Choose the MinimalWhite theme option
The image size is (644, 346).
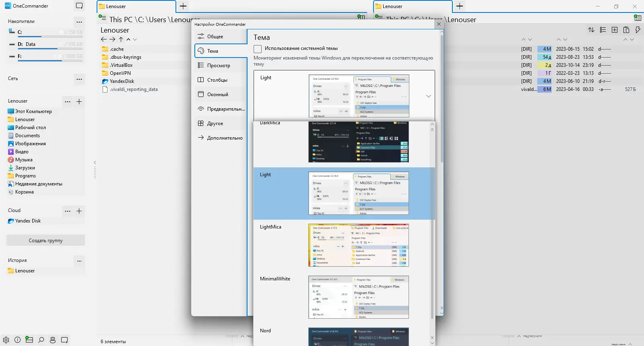click(341, 297)
